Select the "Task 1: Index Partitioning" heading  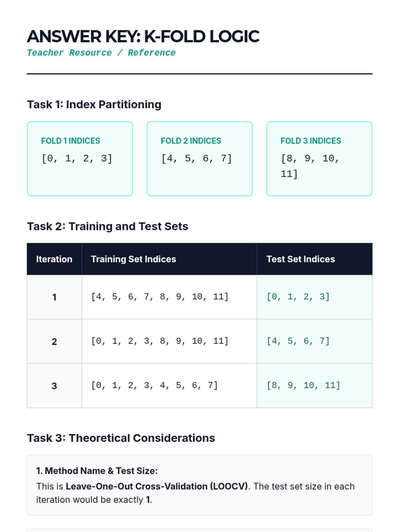pyautogui.click(x=94, y=104)
